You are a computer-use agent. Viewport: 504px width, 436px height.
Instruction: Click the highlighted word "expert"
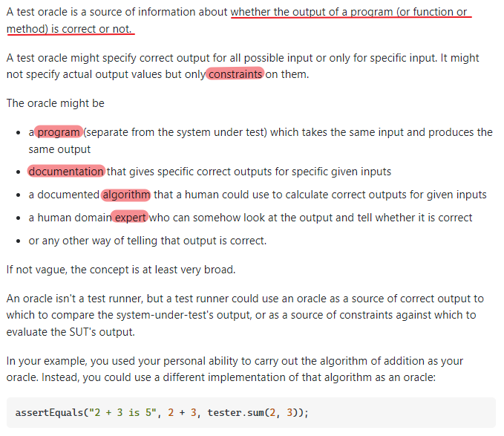point(131,218)
